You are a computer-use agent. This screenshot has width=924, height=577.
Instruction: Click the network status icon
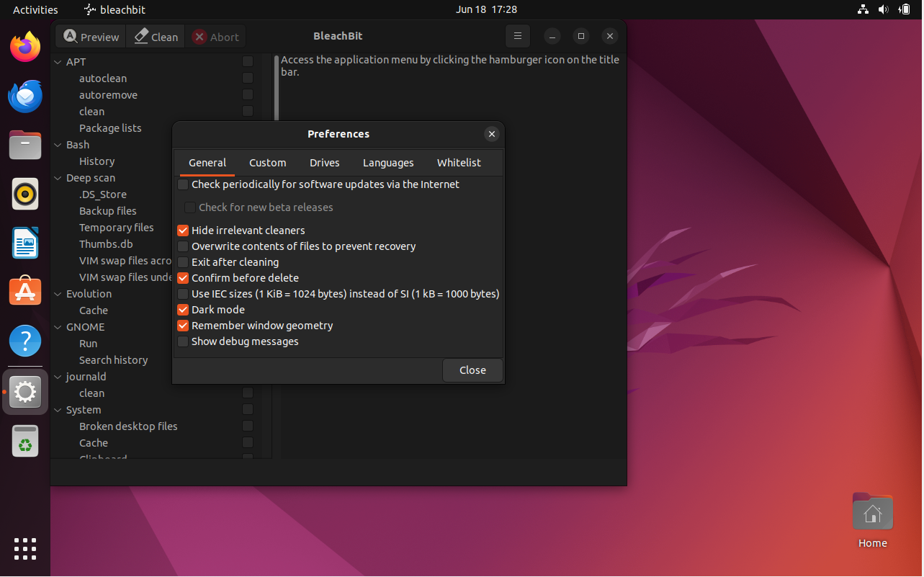click(x=863, y=9)
